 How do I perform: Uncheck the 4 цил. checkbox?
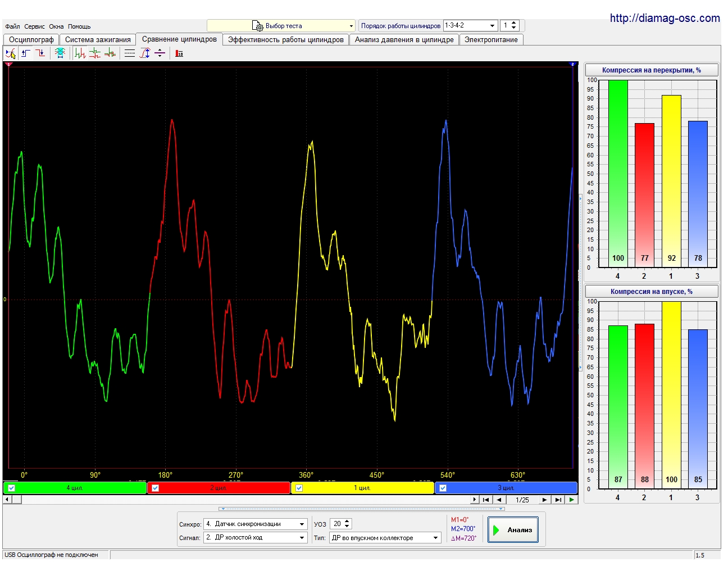coord(11,488)
